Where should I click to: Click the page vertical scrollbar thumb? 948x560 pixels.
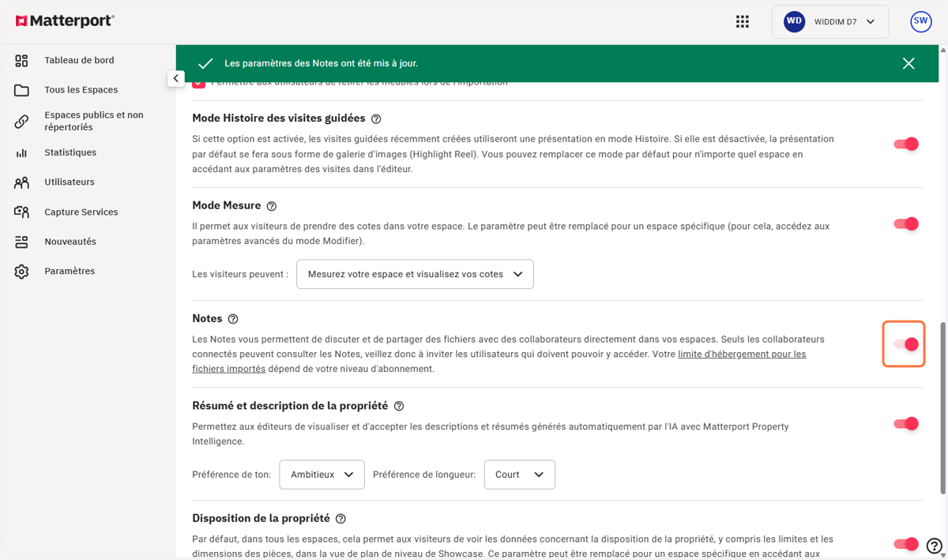(x=942, y=408)
